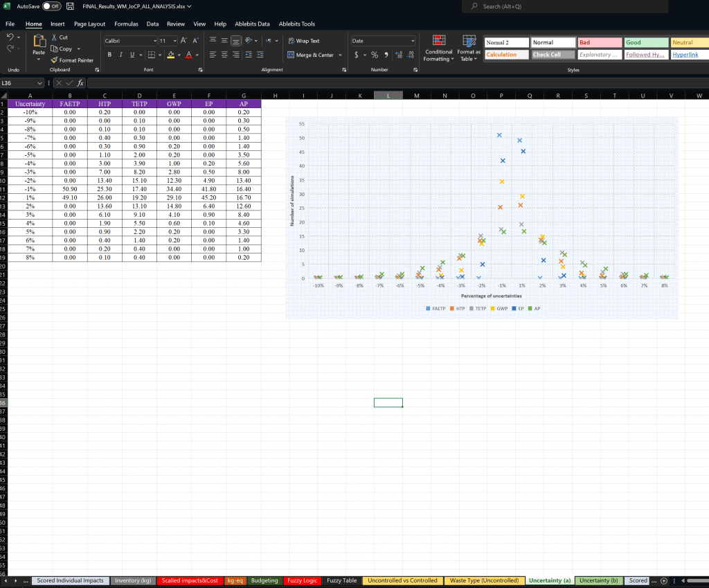Select the Format Painter tool
The width and height of the screenshot is (709, 588).
click(71, 60)
